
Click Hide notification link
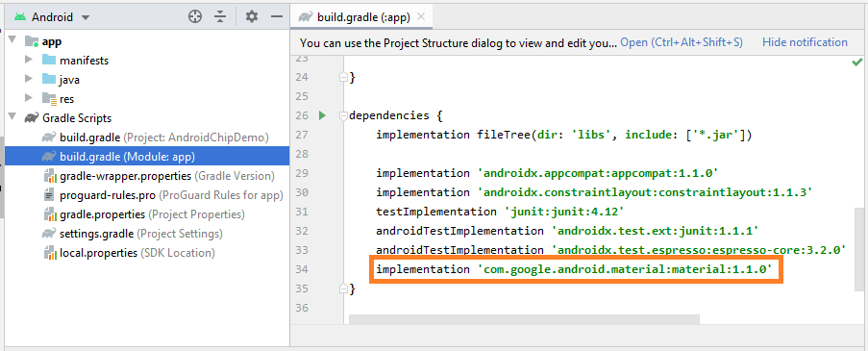coord(805,42)
